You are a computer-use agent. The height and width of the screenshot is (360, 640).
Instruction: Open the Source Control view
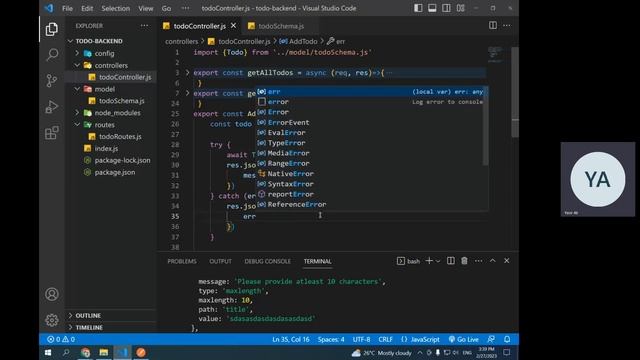pyautogui.click(x=52, y=80)
